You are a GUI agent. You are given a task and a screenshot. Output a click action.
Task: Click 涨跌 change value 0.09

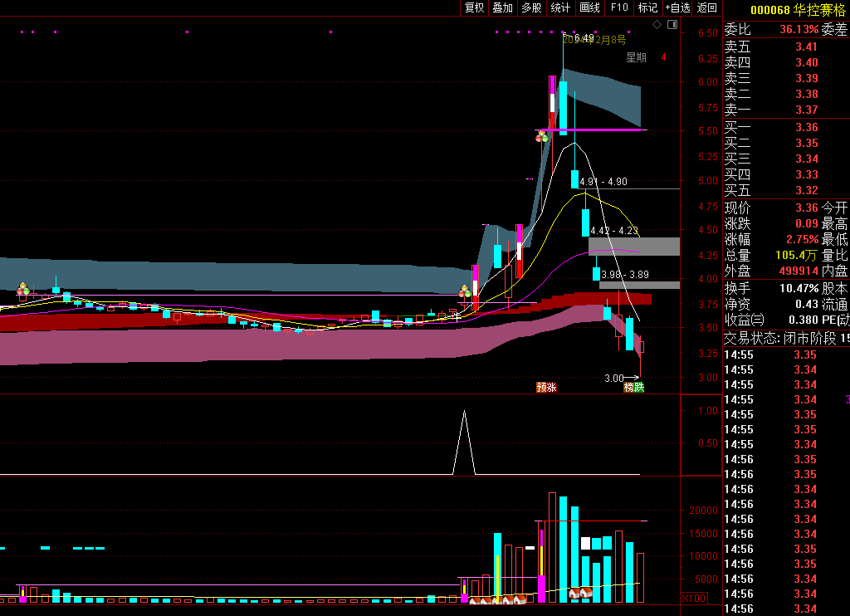click(x=807, y=223)
